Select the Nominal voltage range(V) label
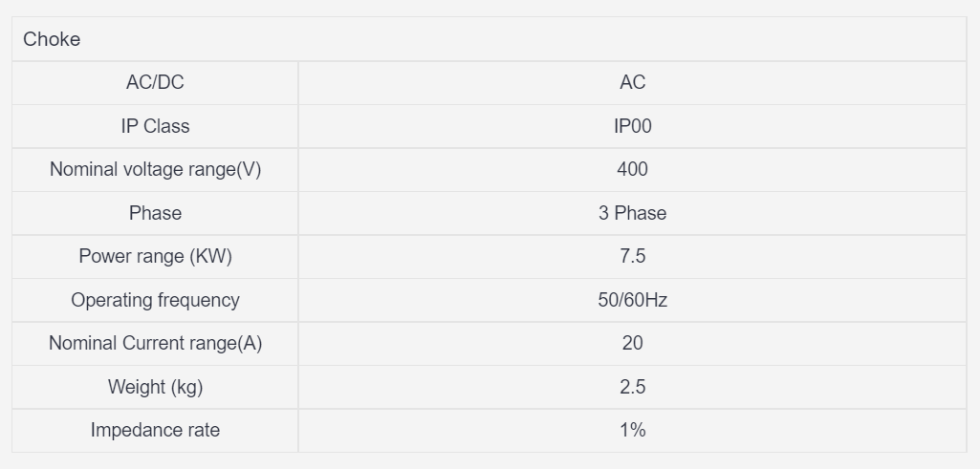This screenshot has height=469, width=980. 155,169
